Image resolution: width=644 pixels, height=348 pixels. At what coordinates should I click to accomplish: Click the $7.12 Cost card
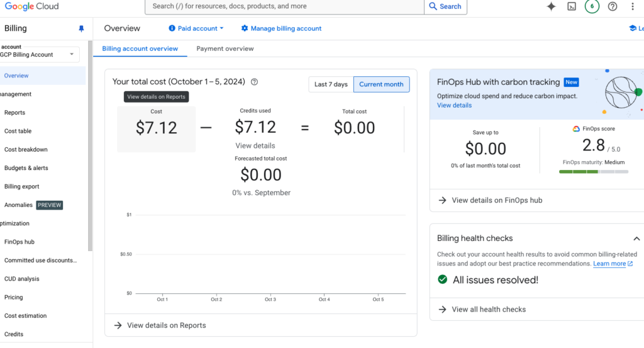(156, 129)
